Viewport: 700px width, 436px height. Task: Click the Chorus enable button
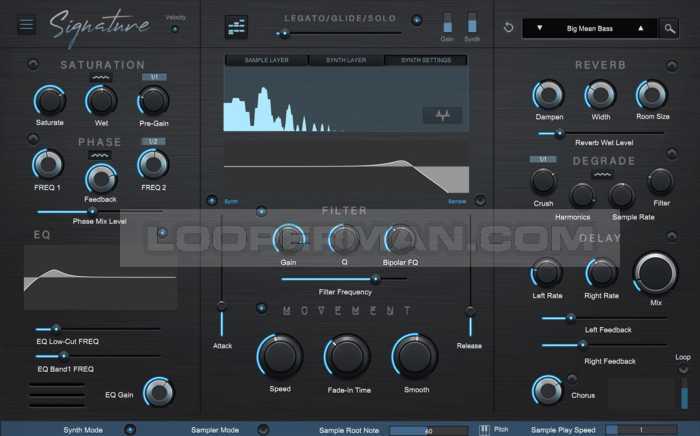pyautogui.click(x=572, y=379)
